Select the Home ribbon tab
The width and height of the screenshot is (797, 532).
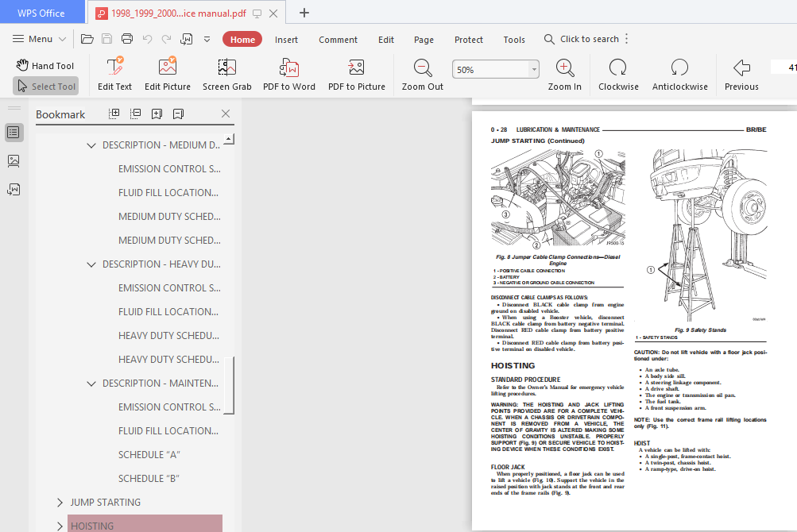242,39
